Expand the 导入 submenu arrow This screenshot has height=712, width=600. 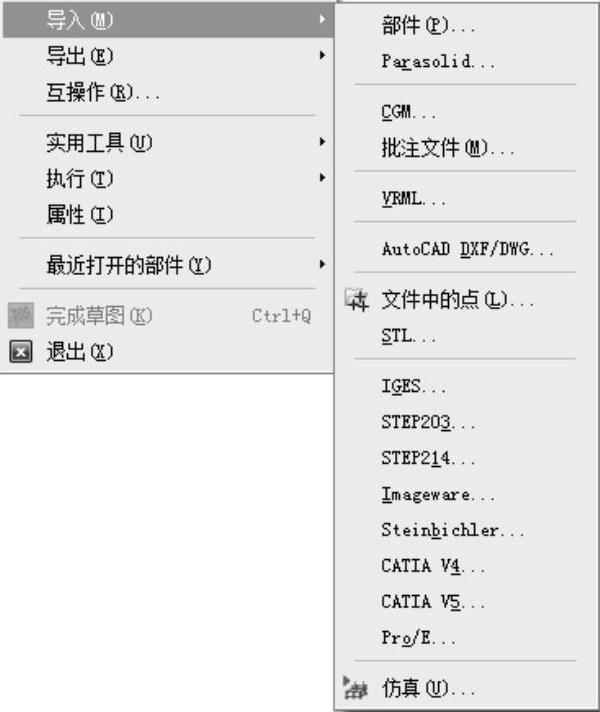coord(322,19)
